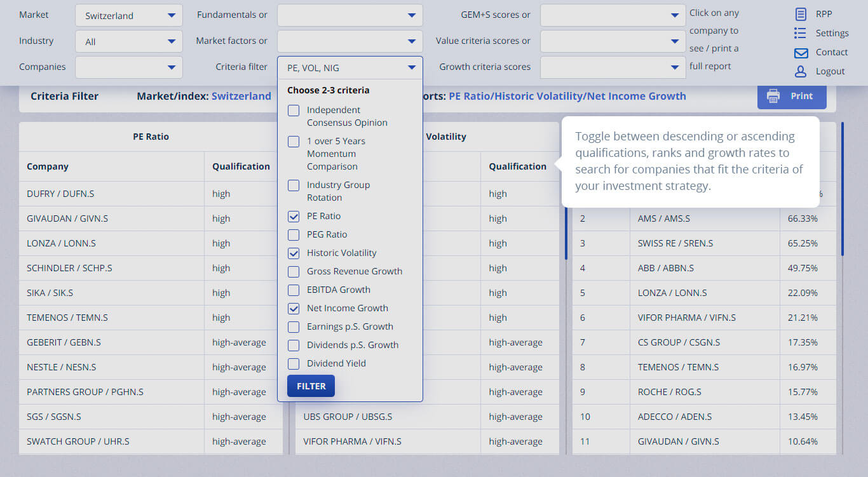The height and width of the screenshot is (477, 868).
Task: Uncheck Net Income Growth checkbox
Action: tap(294, 309)
